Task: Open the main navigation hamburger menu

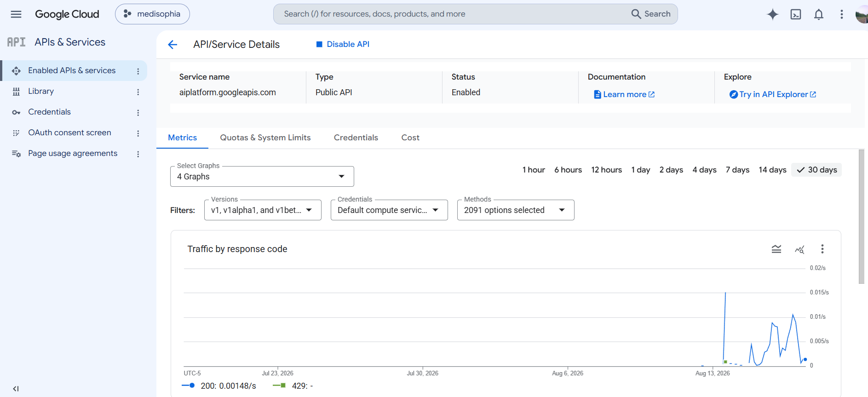Action: click(16, 14)
